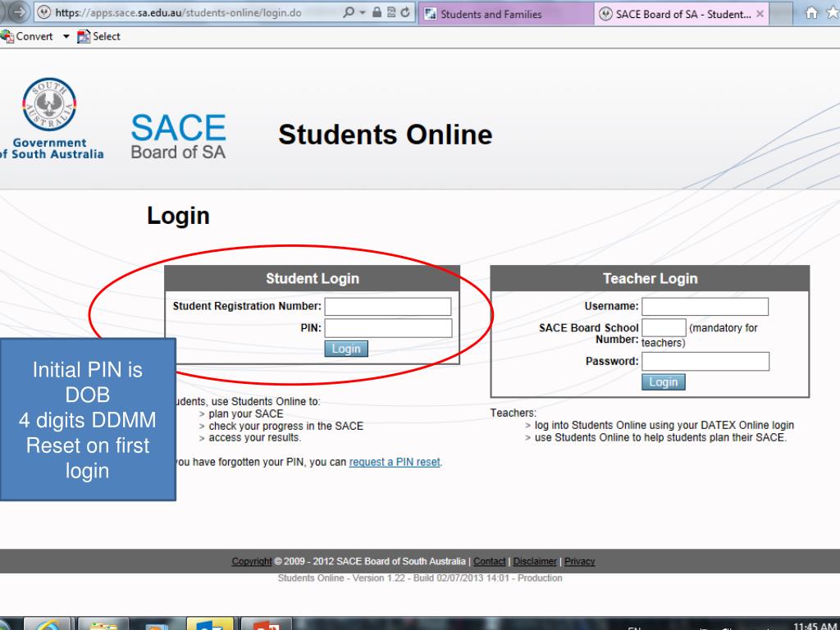
Task: Click the 'Login' page heading
Action: coord(178,216)
